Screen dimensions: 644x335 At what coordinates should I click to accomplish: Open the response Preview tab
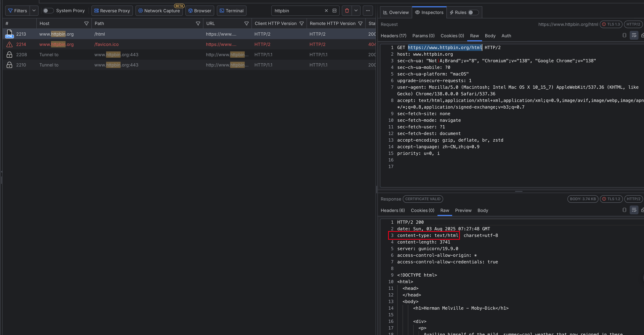click(463, 210)
